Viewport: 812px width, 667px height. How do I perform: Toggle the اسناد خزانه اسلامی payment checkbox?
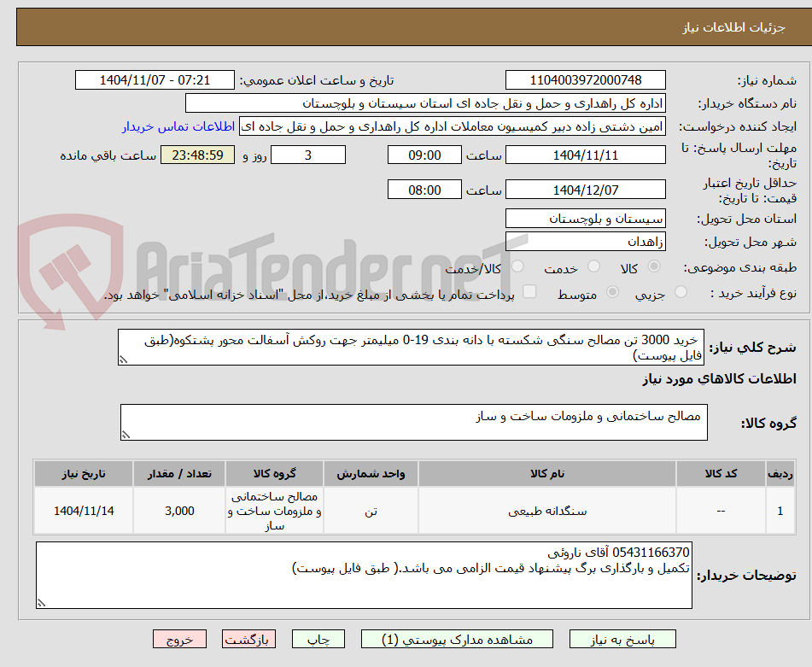pyautogui.click(x=529, y=291)
